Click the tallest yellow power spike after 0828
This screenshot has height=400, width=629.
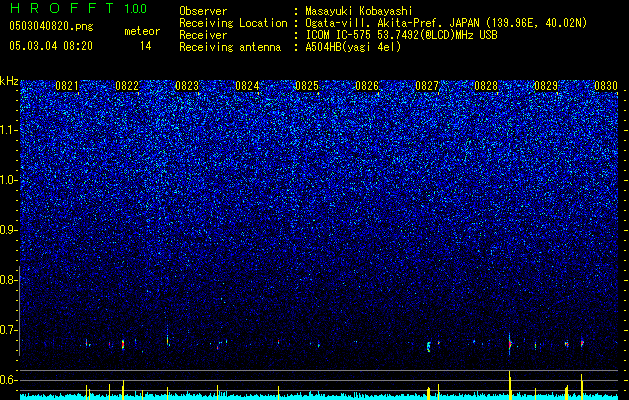pyautogui.click(x=510, y=385)
